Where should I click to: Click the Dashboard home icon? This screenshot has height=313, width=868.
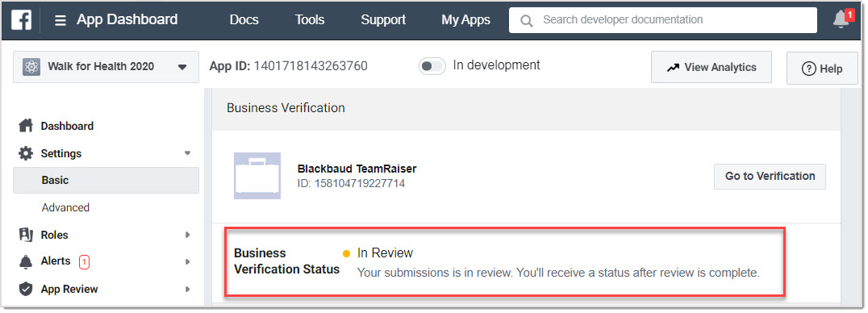26,126
